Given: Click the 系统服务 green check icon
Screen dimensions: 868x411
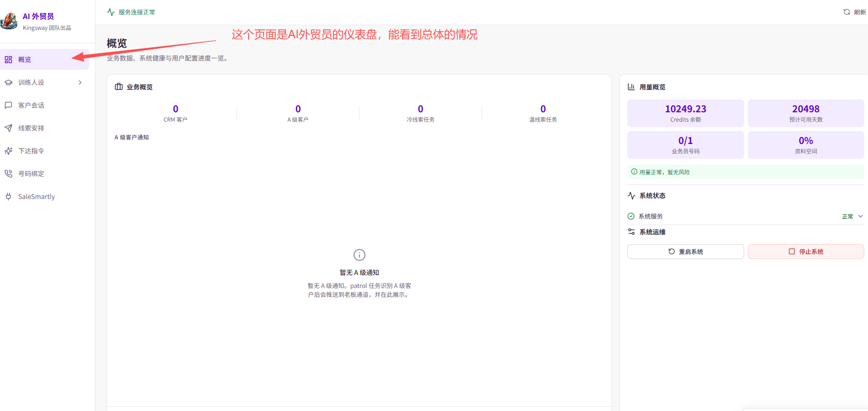Looking at the screenshot, I should [631, 216].
